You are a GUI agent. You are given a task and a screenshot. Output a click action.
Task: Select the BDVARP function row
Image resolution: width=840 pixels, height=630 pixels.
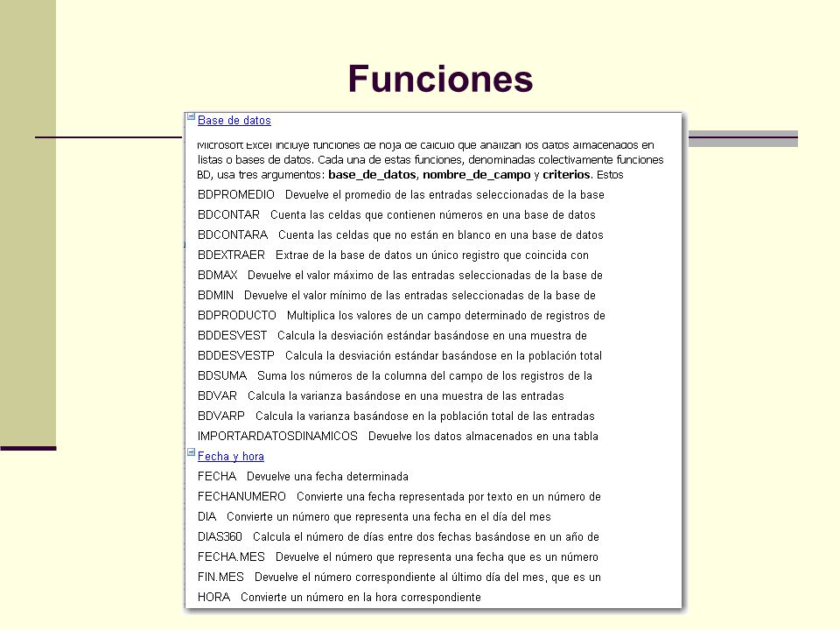tap(395, 416)
